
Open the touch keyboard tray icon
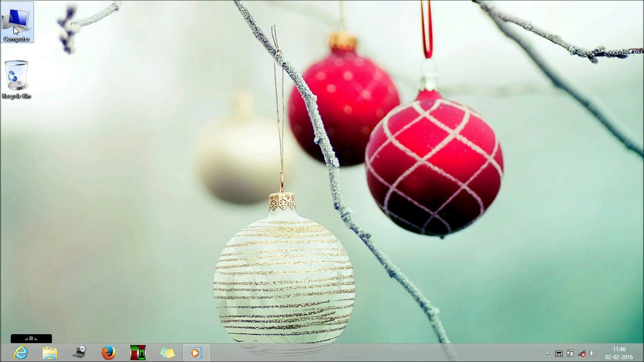pyautogui.click(x=558, y=353)
